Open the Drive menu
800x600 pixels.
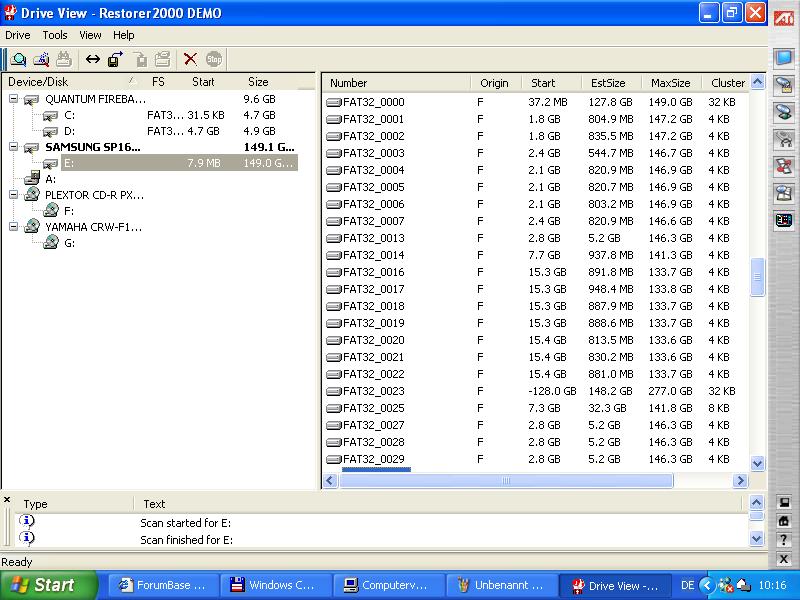(18, 35)
